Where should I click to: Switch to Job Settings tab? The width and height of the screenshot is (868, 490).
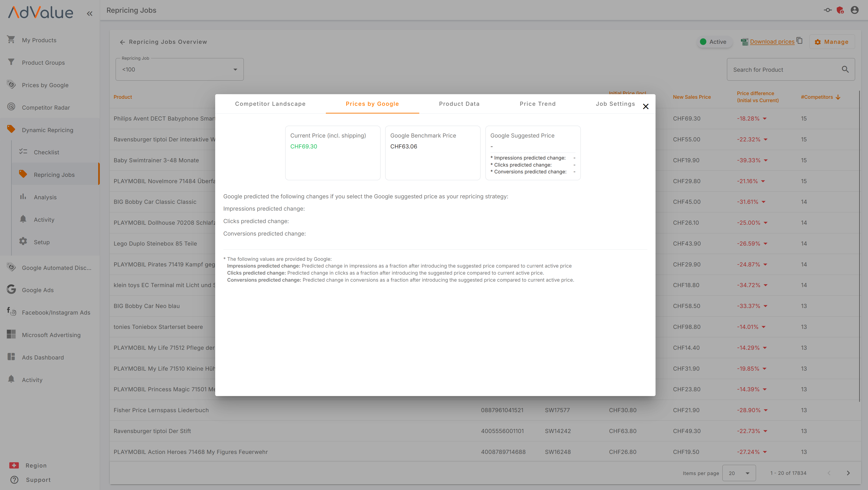[x=615, y=104]
